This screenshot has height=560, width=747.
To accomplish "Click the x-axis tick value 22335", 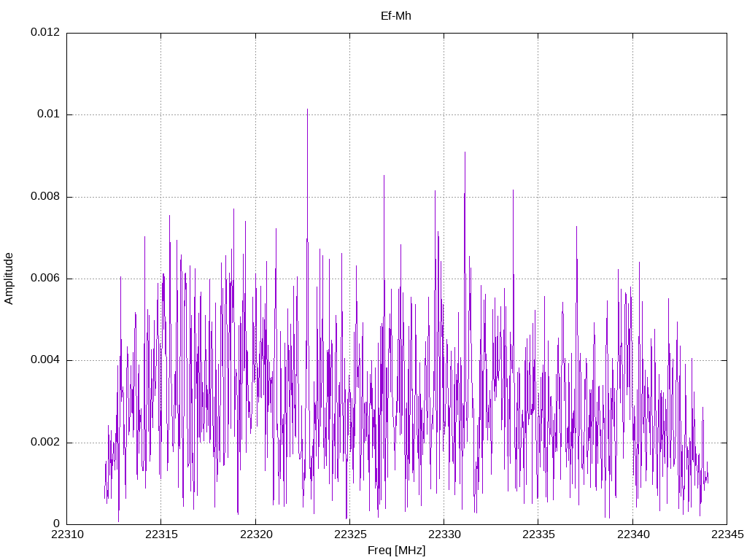I will [x=539, y=534].
